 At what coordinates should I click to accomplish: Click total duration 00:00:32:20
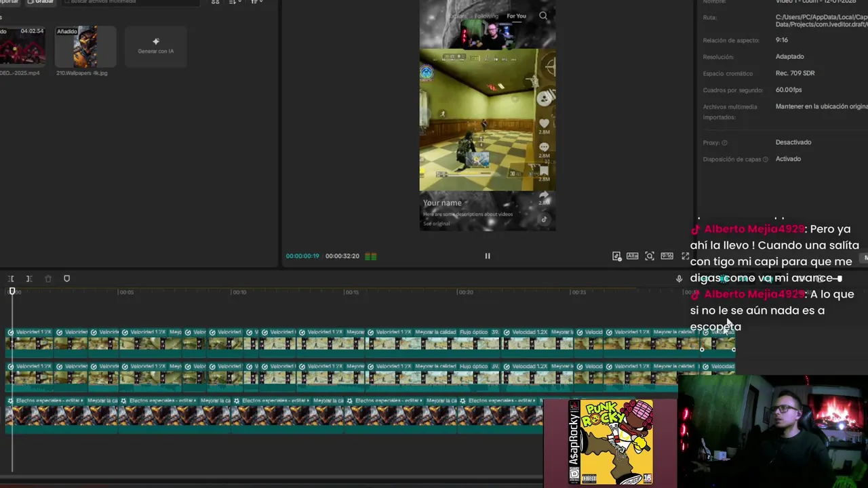click(342, 256)
